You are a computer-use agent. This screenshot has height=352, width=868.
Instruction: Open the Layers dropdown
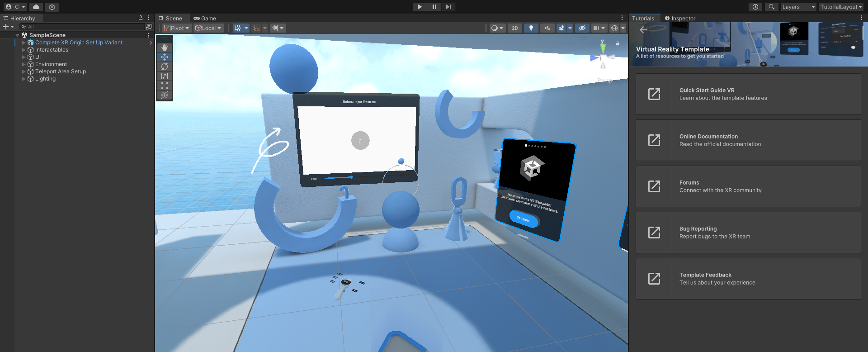click(x=799, y=7)
